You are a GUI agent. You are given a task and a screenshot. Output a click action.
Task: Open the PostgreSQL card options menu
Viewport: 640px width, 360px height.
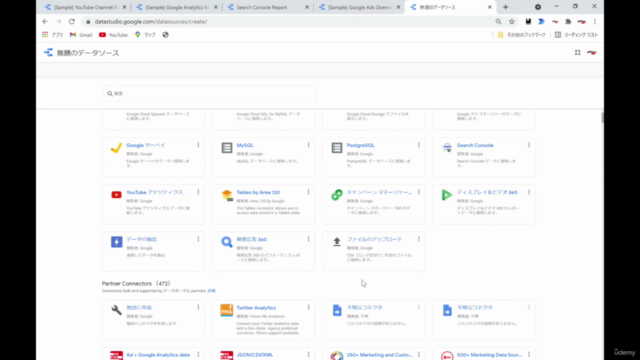419,145
